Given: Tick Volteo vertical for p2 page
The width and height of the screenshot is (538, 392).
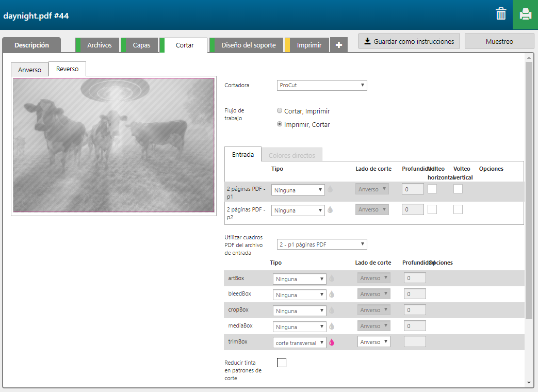Looking at the screenshot, I should pos(458,209).
